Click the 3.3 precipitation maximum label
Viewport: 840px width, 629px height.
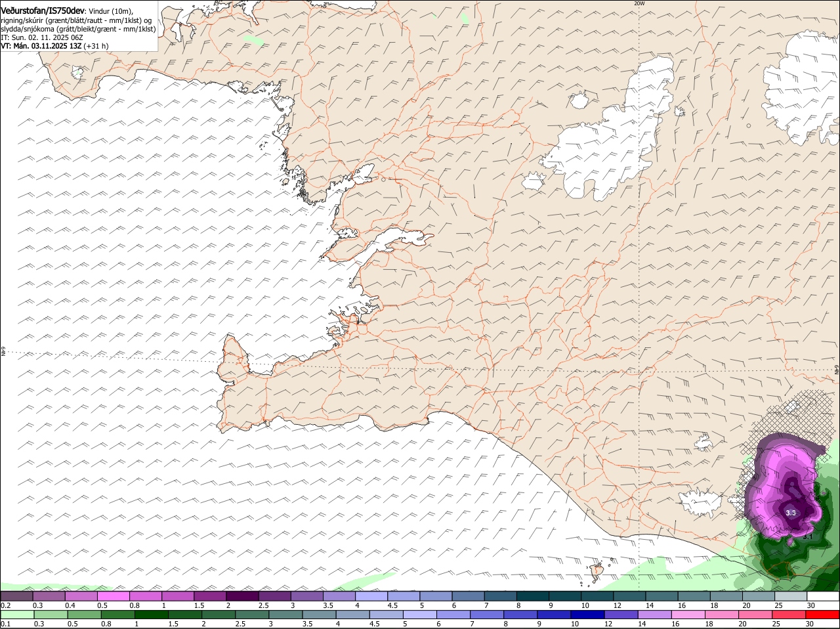pos(791,513)
